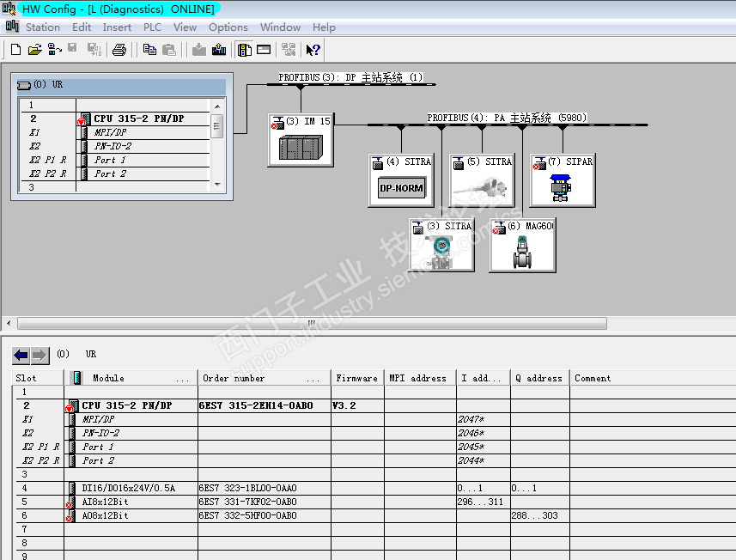736x560 pixels.
Task: Click order number 6ES7 331-7KF02-0AB0
Action: click(x=248, y=502)
